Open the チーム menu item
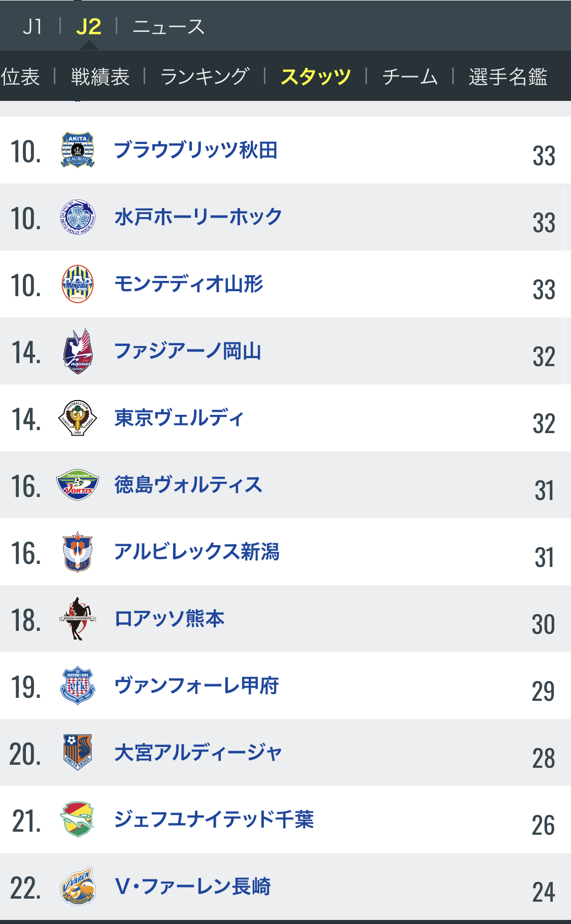571x924 pixels. 410,77
